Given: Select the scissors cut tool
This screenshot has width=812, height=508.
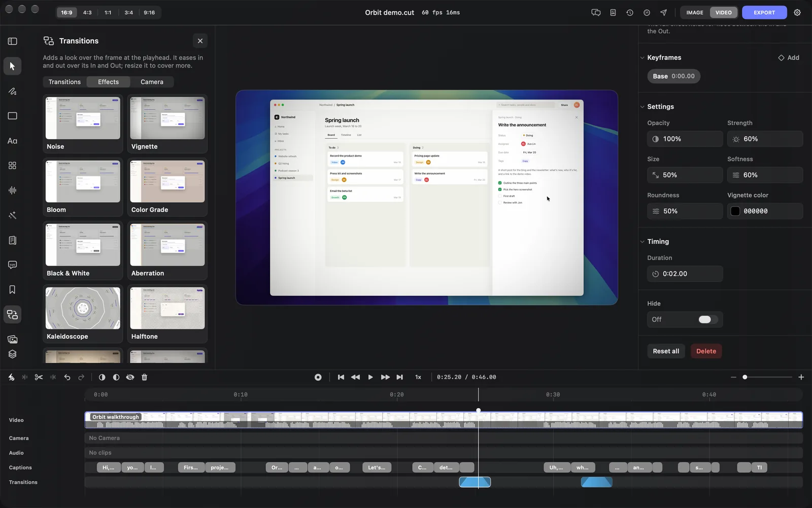Looking at the screenshot, I should [39, 377].
